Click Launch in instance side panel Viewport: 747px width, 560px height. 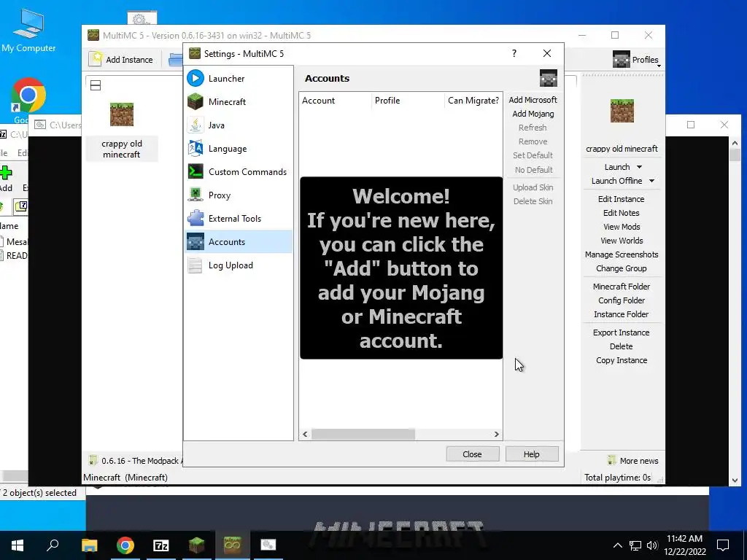617,167
